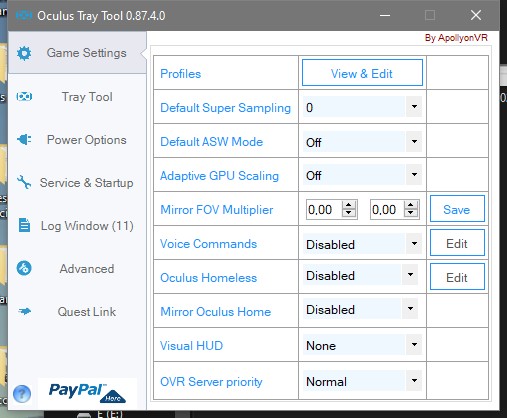
Task: Expand the Default Super Sampling dropdown
Action: (414, 107)
